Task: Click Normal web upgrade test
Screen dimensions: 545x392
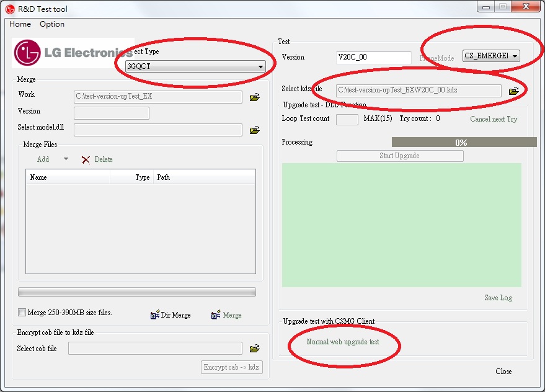Action: click(343, 342)
